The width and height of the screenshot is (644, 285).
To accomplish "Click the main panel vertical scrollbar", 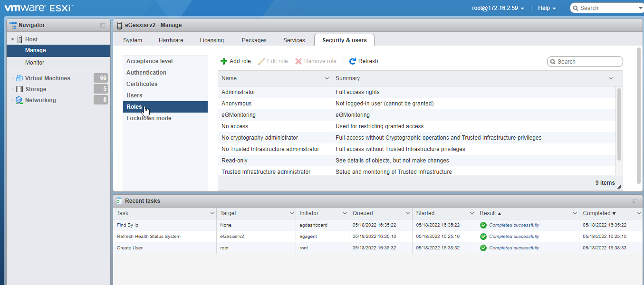I will click(x=638, y=116).
